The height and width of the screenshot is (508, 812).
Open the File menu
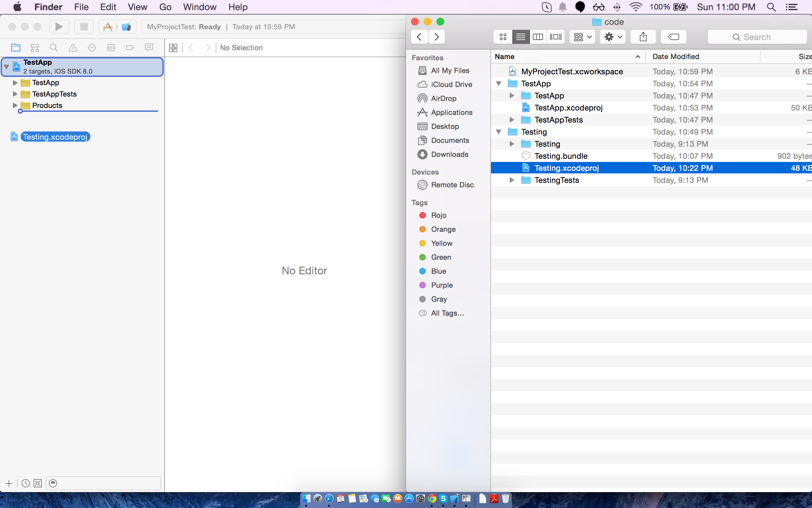(x=81, y=7)
